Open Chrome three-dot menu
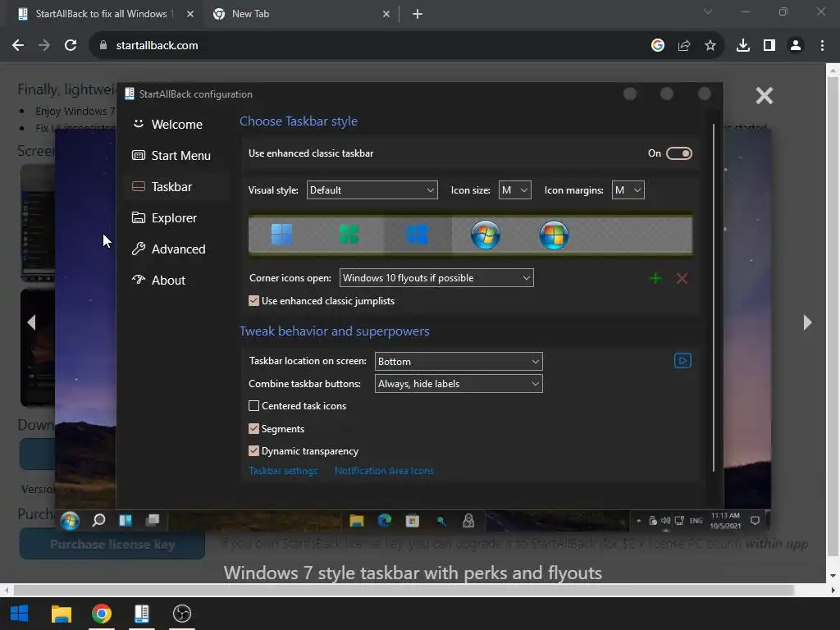The height and width of the screenshot is (630, 840). 822,46
